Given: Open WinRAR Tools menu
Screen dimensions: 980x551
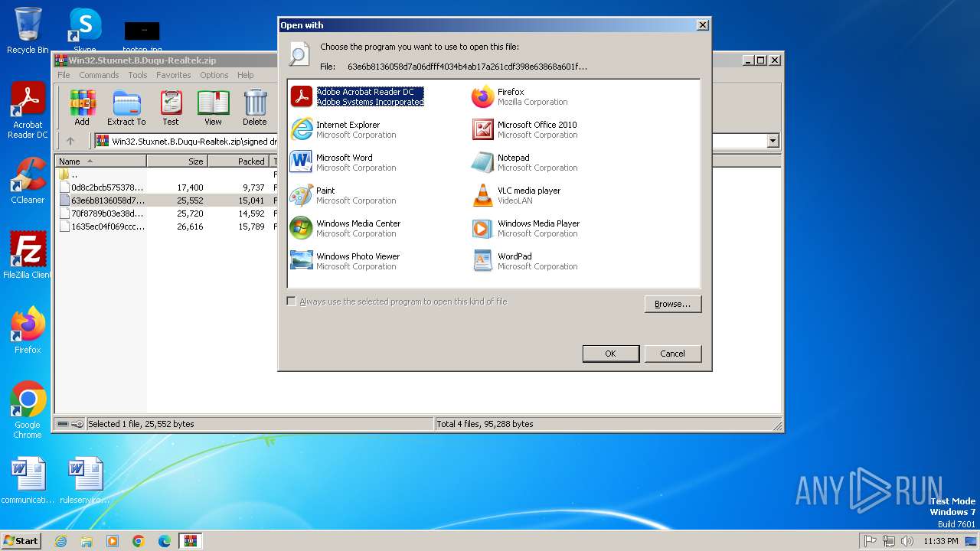Looking at the screenshot, I should tap(138, 75).
